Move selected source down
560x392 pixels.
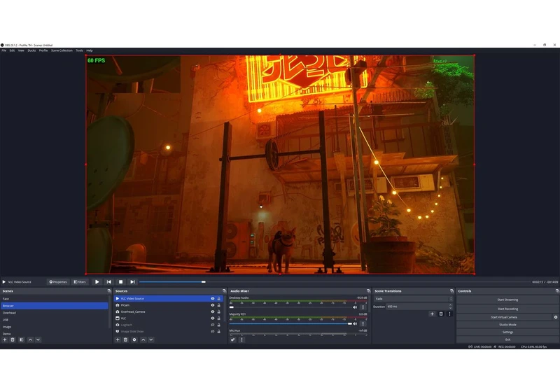151,339
